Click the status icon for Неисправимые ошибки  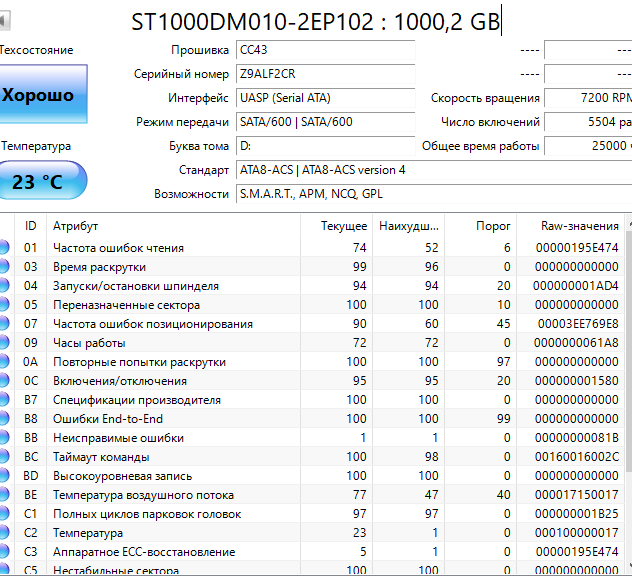4,438
